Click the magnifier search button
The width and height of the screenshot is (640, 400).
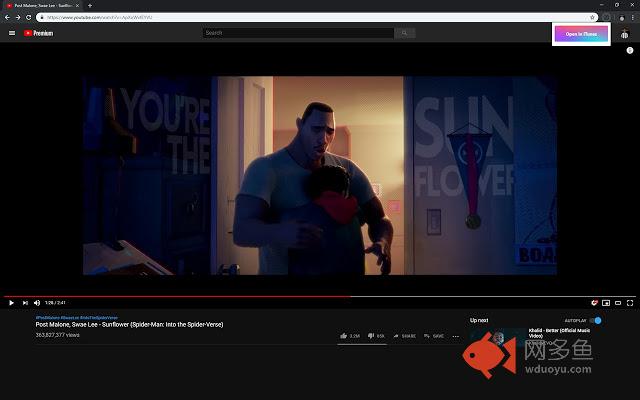(404, 33)
